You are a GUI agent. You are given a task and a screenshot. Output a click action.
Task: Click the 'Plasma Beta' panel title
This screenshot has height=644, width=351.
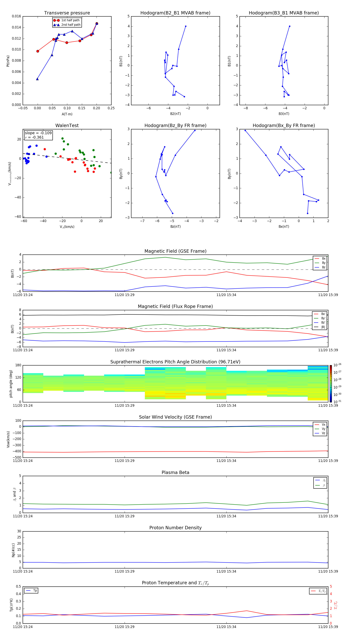pos(175,473)
